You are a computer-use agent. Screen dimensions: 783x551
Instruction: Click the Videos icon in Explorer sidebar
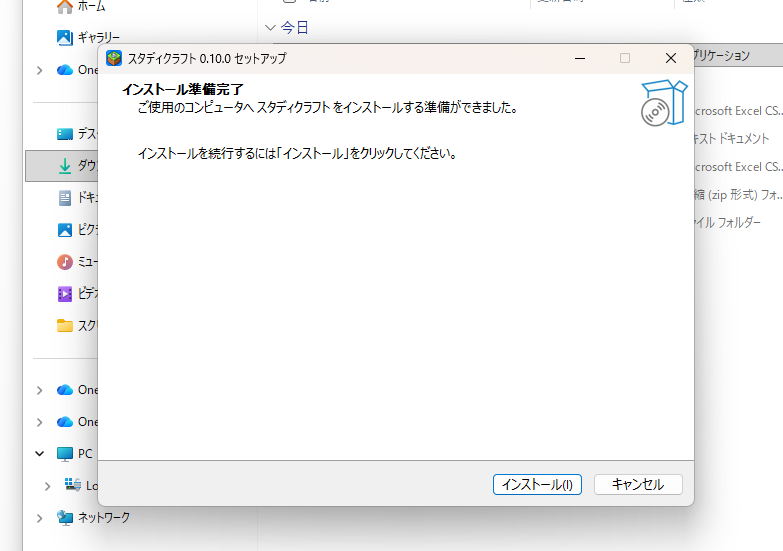(x=64, y=294)
